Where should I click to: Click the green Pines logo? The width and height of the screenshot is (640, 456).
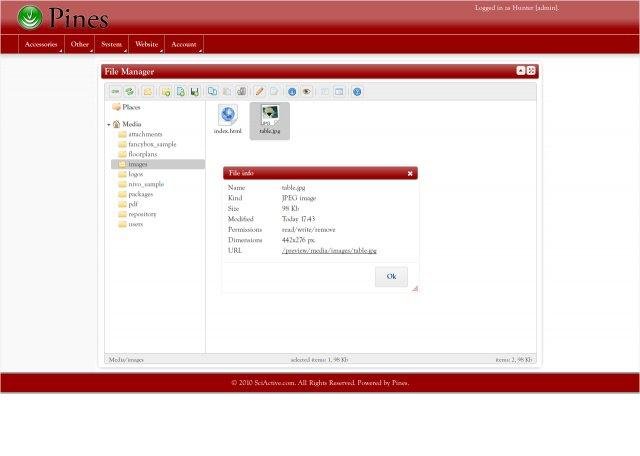[30, 18]
